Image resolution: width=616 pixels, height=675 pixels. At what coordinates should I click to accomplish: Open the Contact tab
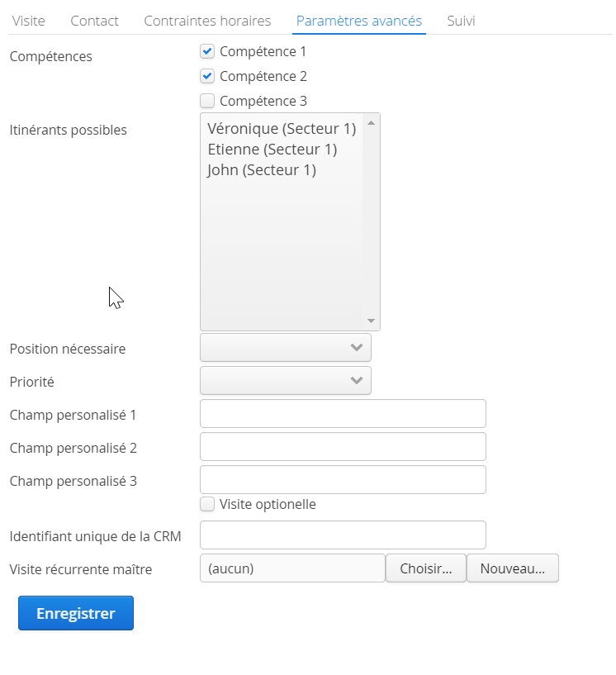[x=94, y=21]
